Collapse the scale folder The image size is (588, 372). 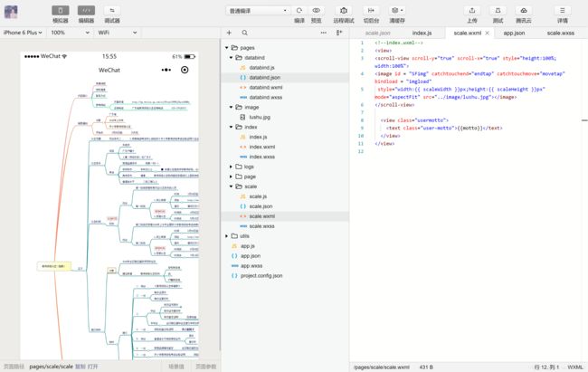[x=231, y=186]
